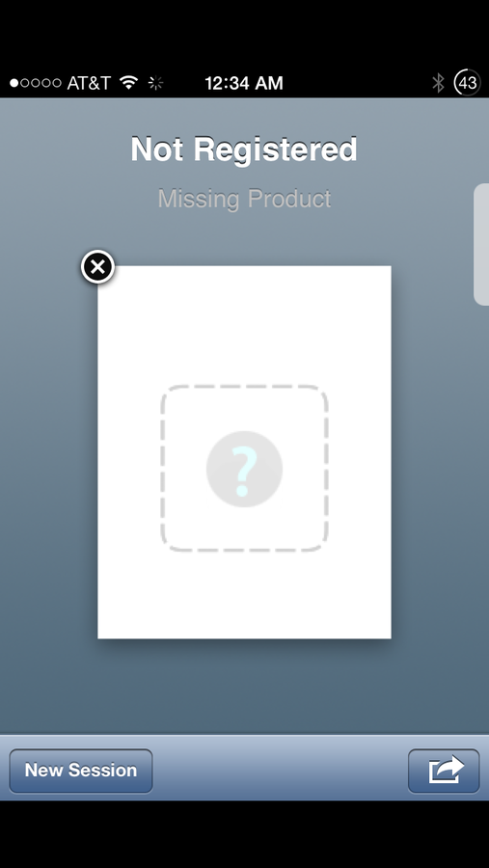Tap the network activity spinner
Viewport: 489px width, 868px height.
coord(155,83)
